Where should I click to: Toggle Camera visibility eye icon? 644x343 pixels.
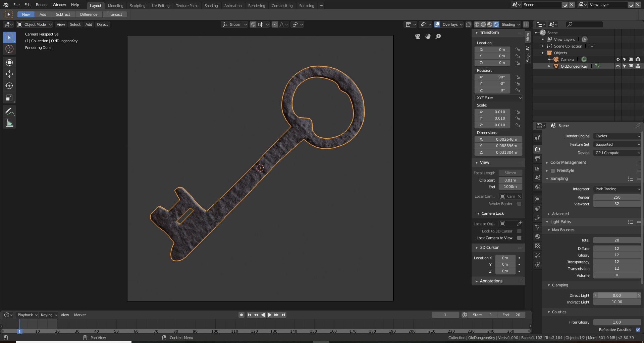pos(618,60)
